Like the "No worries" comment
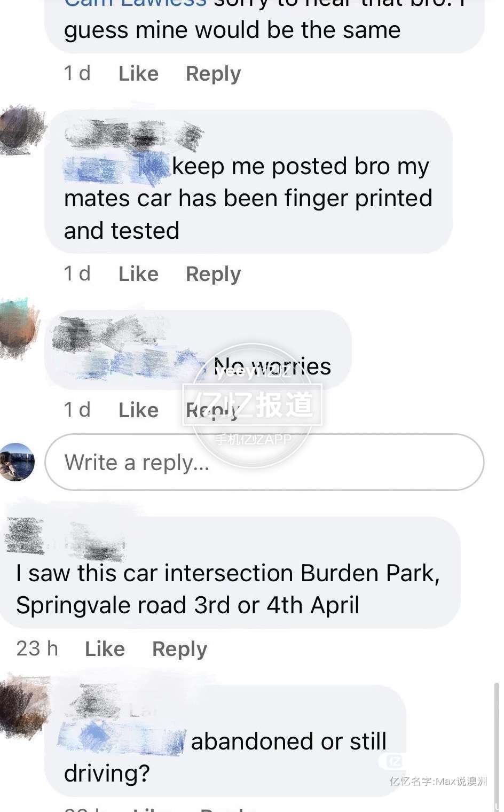 138,410
